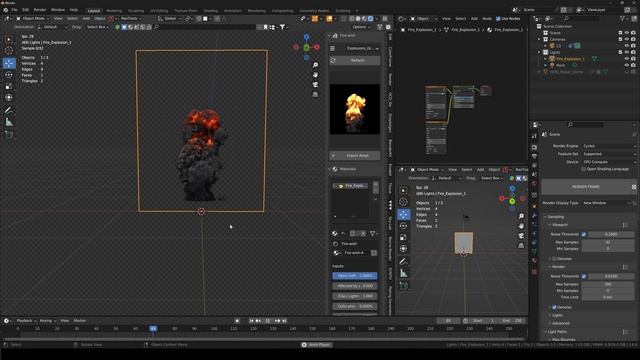Click the zoom magnifier in main viewport

[x=315, y=65]
